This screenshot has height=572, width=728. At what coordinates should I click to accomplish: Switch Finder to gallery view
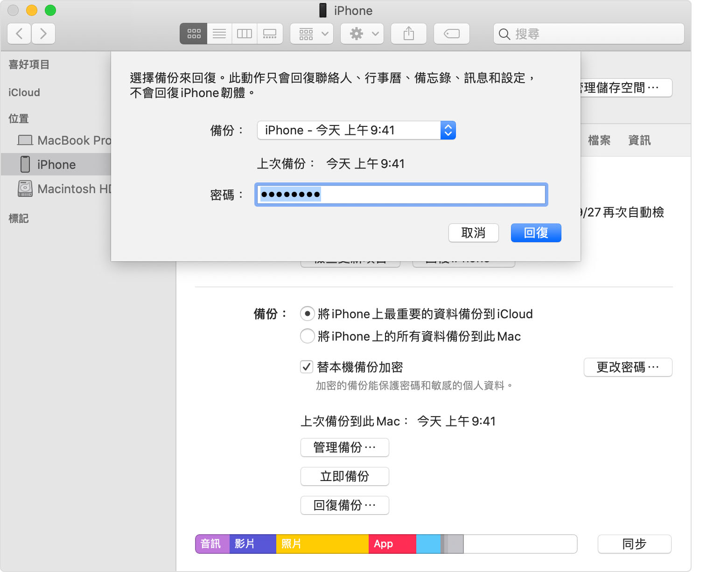coord(270,34)
